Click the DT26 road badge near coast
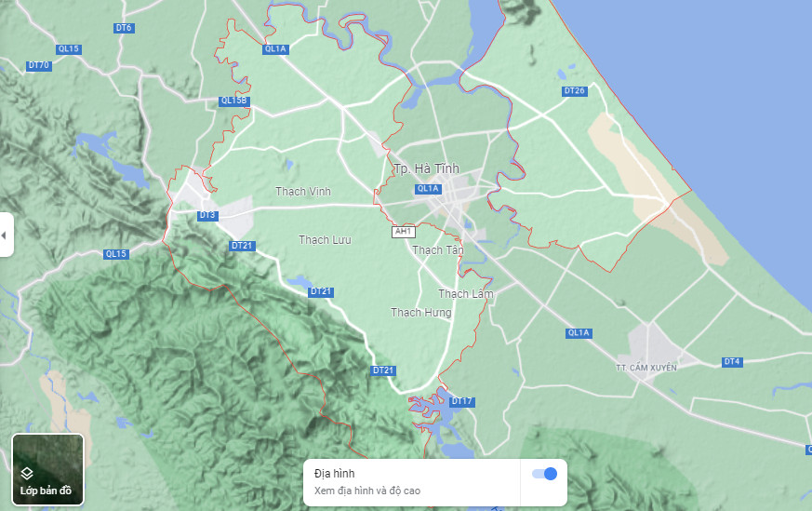This screenshot has width=812, height=511. pos(574,91)
